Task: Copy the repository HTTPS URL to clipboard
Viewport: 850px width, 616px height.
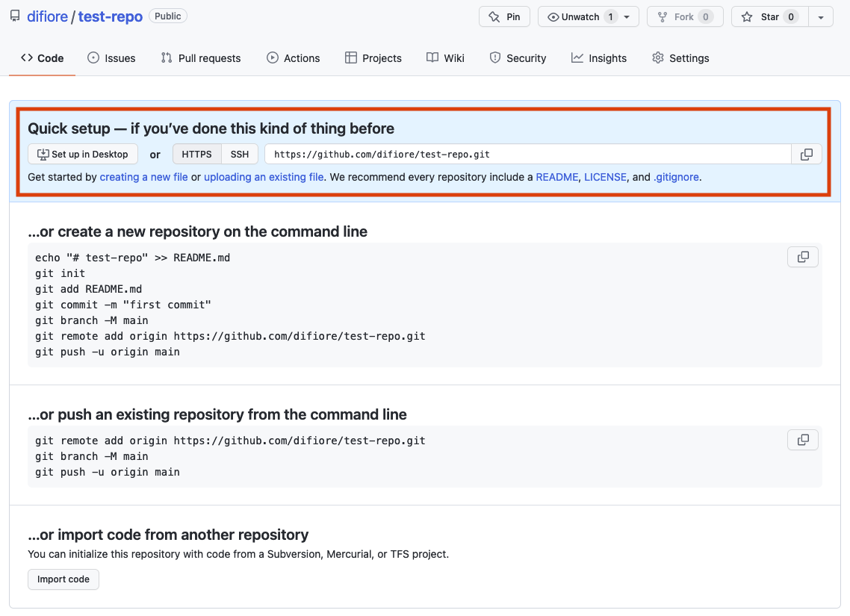Action: tap(807, 155)
